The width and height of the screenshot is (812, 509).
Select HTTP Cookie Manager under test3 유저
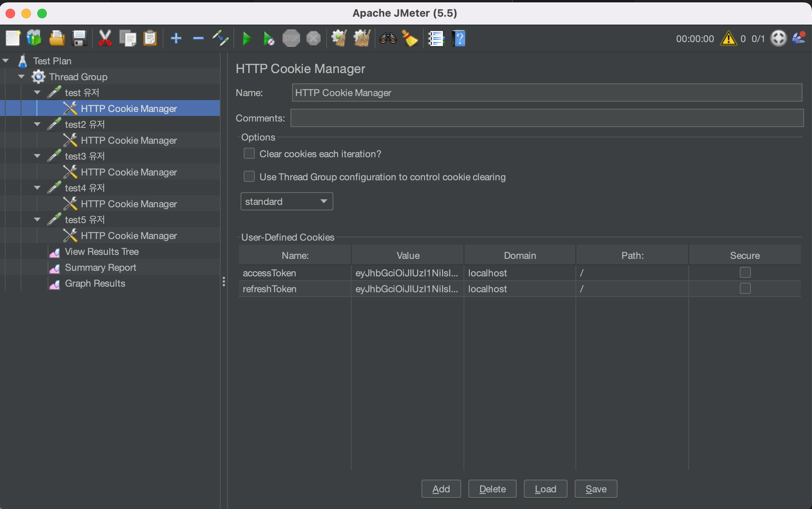click(129, 172)
